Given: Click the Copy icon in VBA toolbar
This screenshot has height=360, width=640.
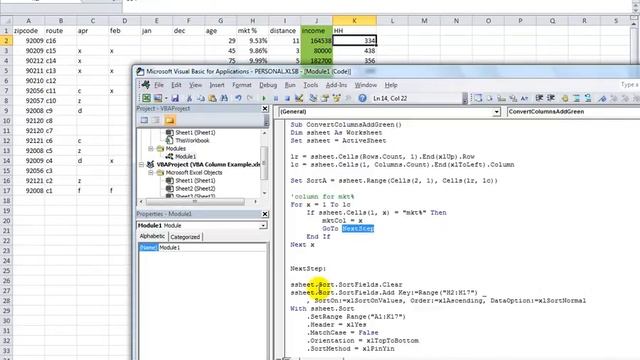Looking at the screenshot, I should tap(201, 98).
